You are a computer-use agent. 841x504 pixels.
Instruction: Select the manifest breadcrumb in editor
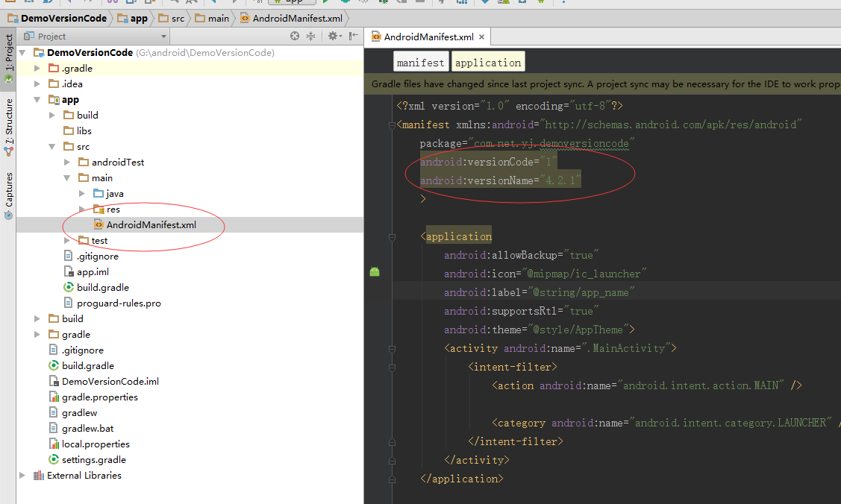pos(421,62)
